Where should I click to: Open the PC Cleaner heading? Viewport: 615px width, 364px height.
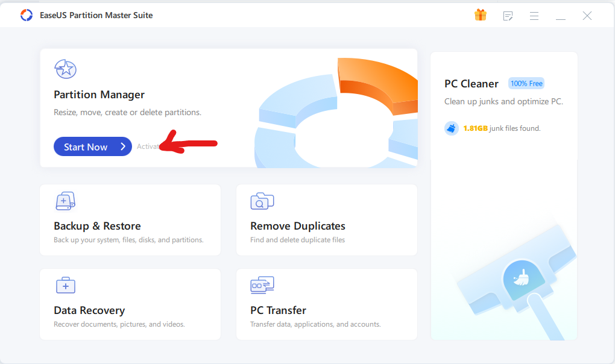point(471,84)
